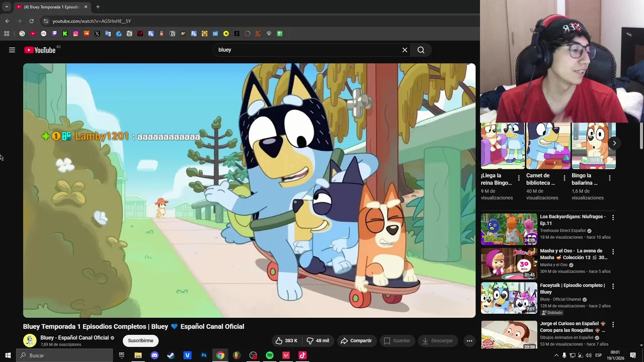Open the Windows notification center
Screen dimensions: 644x362
pyautogui.click(x=633, y=355)
